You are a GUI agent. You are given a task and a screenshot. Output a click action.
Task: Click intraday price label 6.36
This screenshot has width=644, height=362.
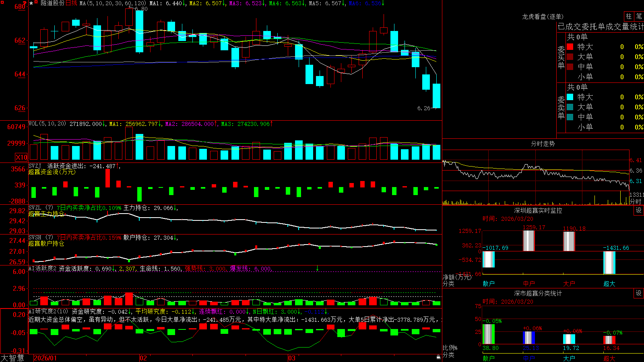pyautogui.click(x=636, y=171)
